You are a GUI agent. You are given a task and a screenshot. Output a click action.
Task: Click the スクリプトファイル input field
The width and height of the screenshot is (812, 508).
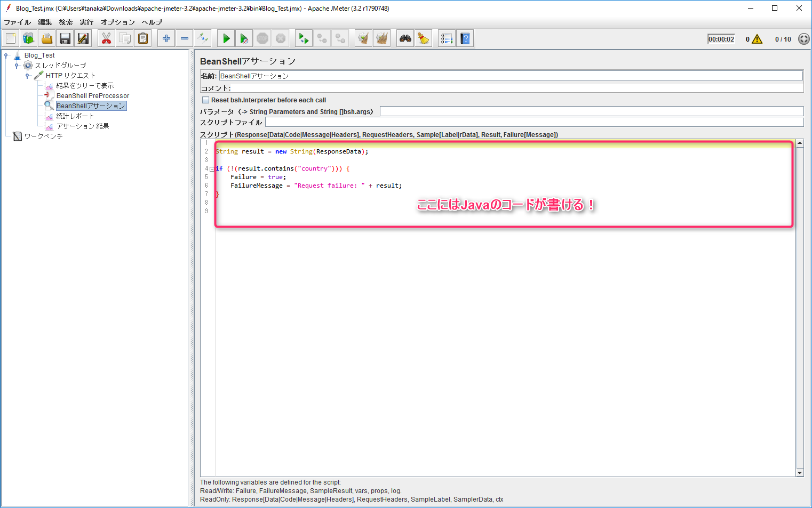click(534, 122)
